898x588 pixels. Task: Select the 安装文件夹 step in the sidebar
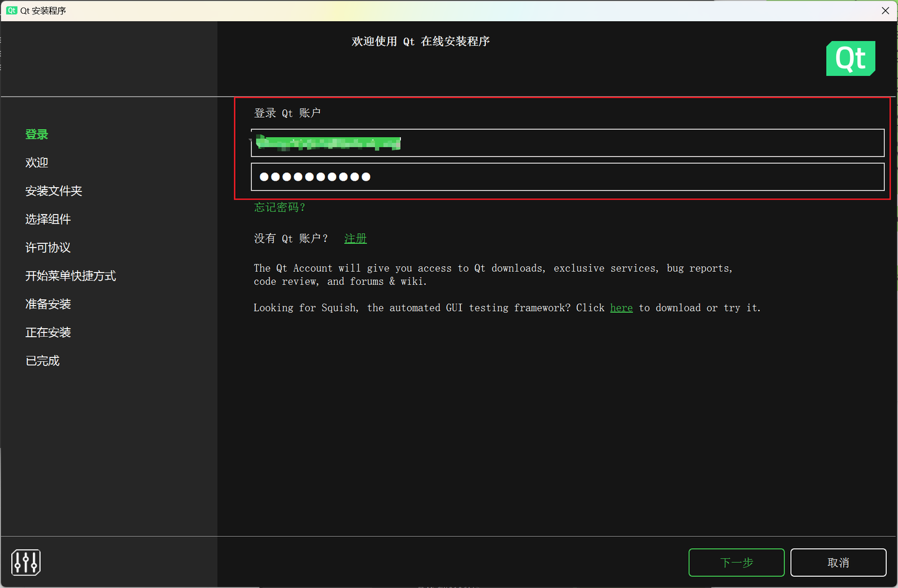pyautogui.click(x=54, y=190)
